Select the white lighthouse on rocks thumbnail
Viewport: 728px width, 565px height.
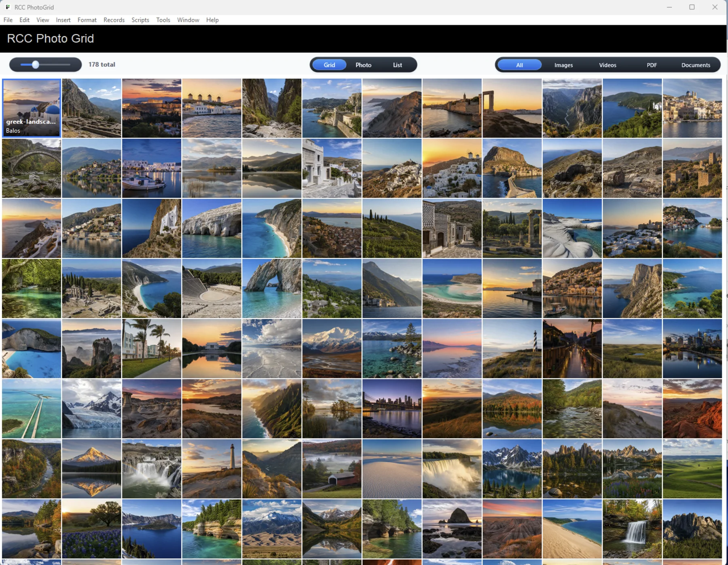click(212, 469)
